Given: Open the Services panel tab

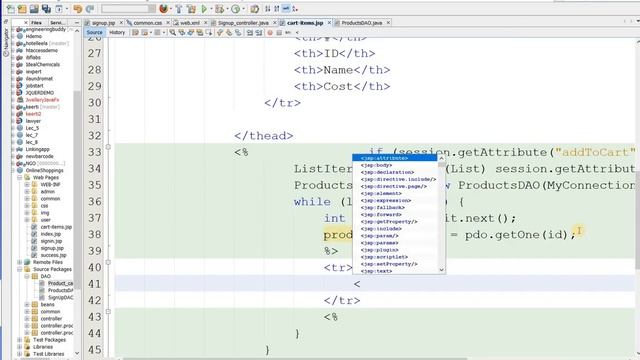Looking at the screenshot, I should (x=57, y=23).
